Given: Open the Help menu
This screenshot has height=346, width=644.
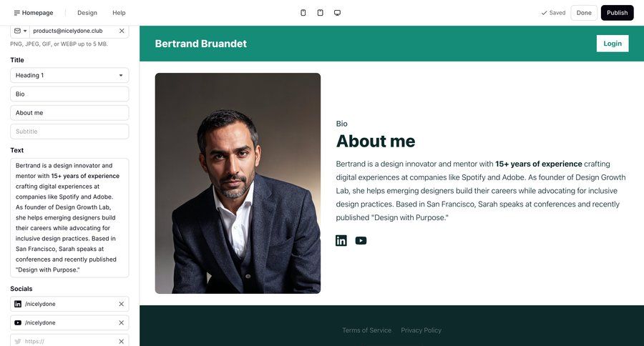Looking at the screenshot, I should point(119,13).
